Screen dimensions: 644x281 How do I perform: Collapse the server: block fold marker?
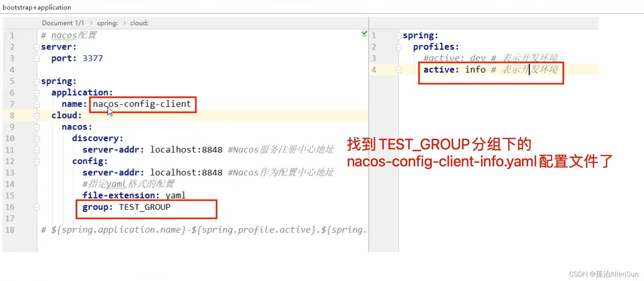click(x=37, y=47)
